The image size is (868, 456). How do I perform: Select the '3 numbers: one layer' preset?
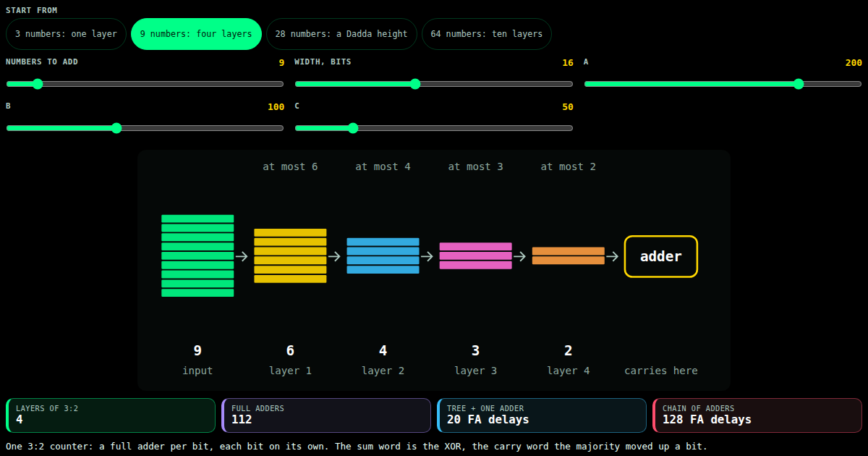66,34
